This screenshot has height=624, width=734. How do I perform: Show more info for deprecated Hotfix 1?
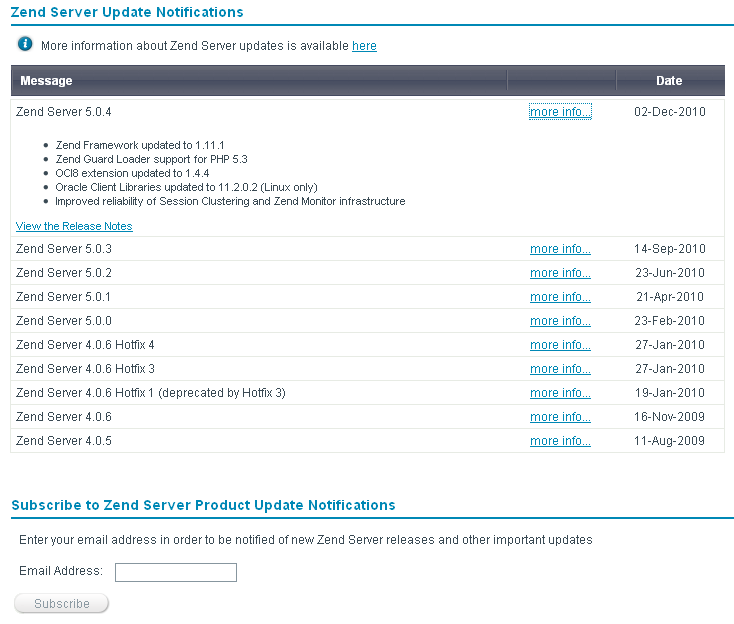[x=560, y=393]
